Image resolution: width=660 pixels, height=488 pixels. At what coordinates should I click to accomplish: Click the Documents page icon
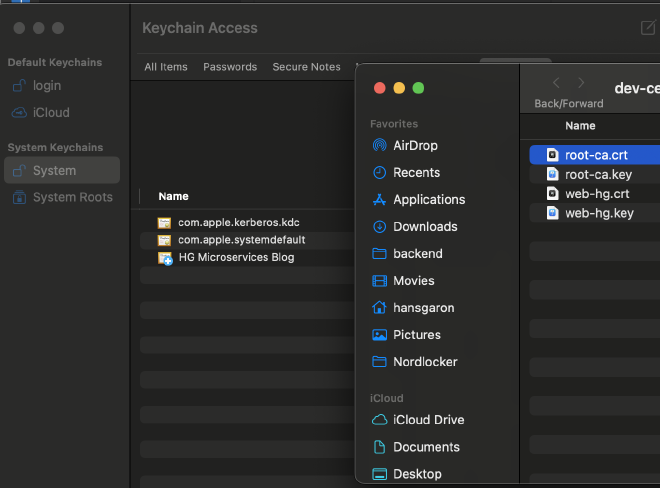click(379, 447)
